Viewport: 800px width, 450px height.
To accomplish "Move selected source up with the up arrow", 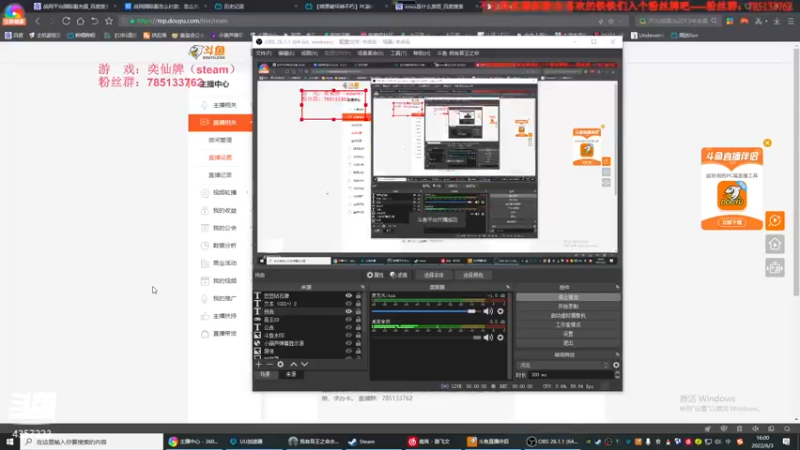I will click(x=293, y=364).
